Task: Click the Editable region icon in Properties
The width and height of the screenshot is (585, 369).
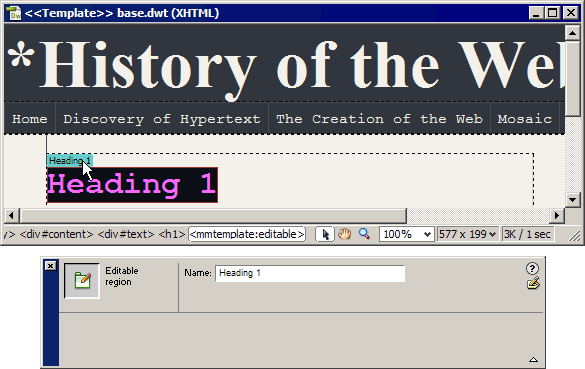Action: coord(82,281)
